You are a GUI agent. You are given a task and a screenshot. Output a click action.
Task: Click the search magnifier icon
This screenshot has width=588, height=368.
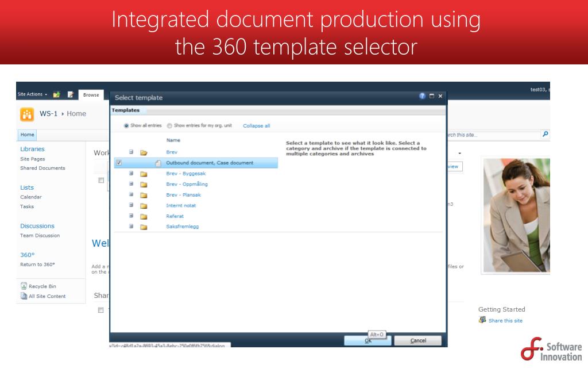545,134
